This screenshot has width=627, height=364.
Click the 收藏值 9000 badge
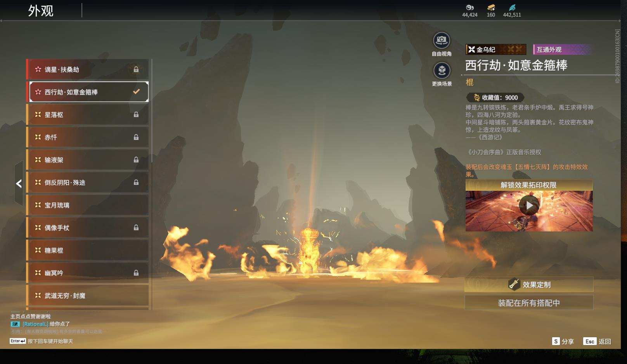495,98
